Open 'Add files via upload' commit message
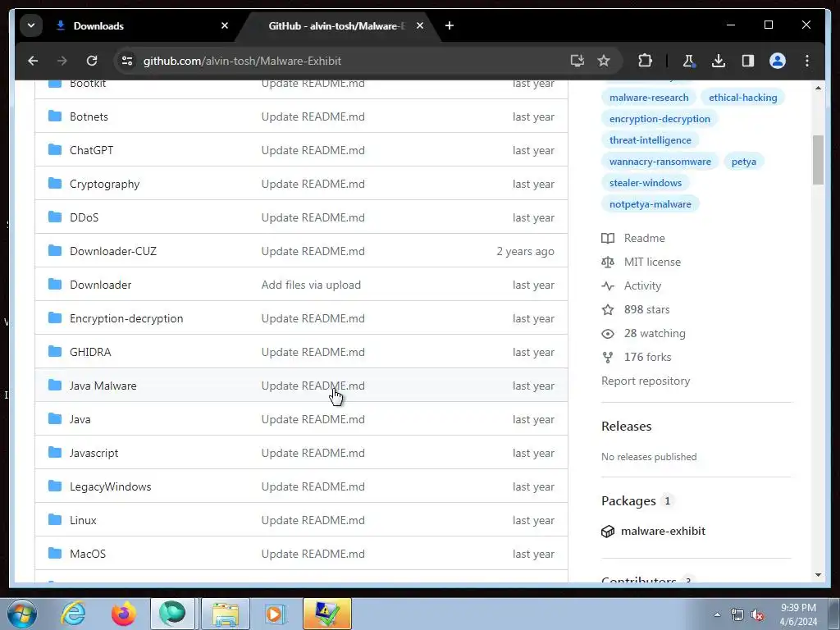Viewport: 840px width, 630px height. 311,285
